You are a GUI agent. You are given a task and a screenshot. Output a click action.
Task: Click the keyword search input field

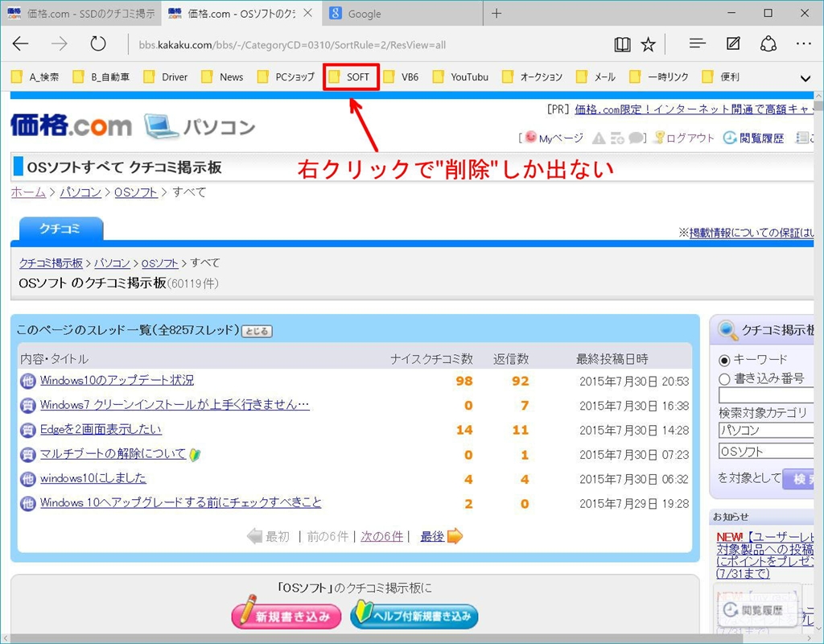(766, 395)
